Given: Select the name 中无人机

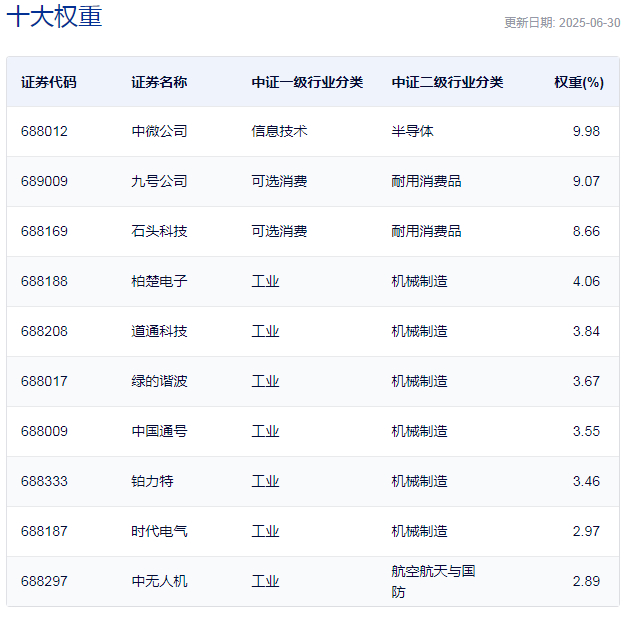Looking at the screenshot, I should click(159, 581).
